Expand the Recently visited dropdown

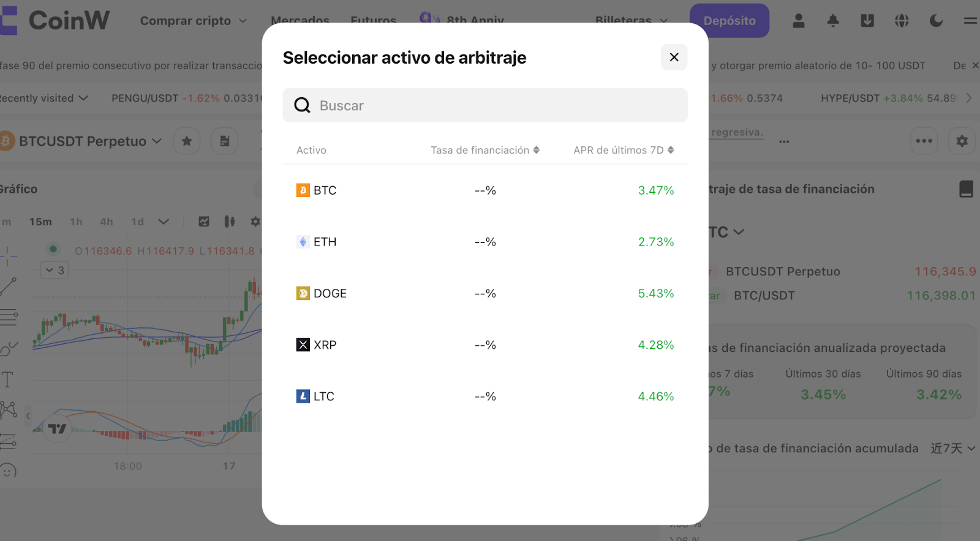[x=43, y=98]
